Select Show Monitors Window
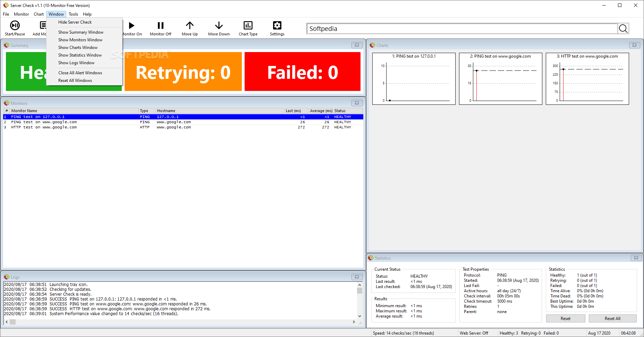Image resolution: width=644 pixels, height=337 pixels. (x=84, y=40)
